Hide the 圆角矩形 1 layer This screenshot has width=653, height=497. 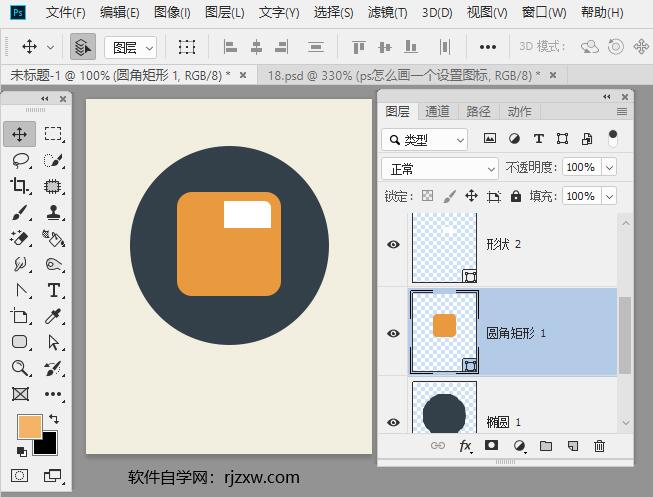click(x=393, y=334)
